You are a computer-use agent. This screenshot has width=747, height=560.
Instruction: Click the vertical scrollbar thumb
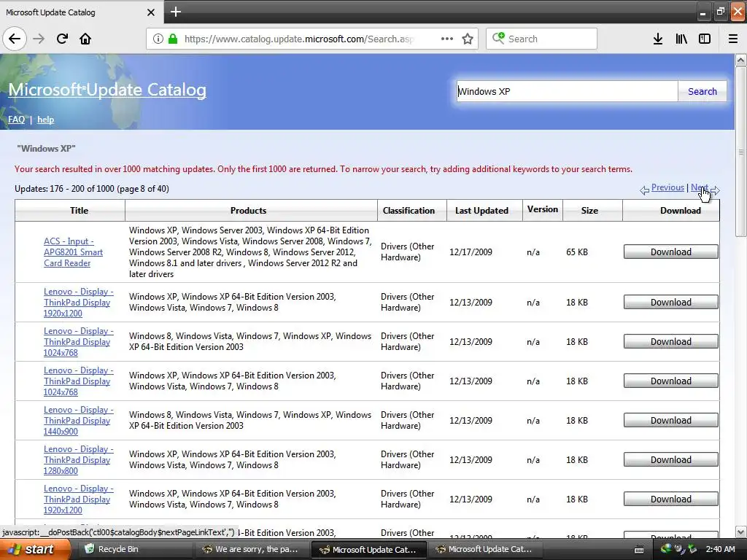741,152
